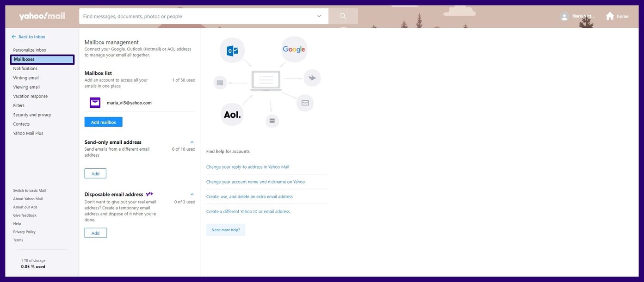Open About our Ads link
Screen dimensions: 644x282
click(x=25, y=207)
